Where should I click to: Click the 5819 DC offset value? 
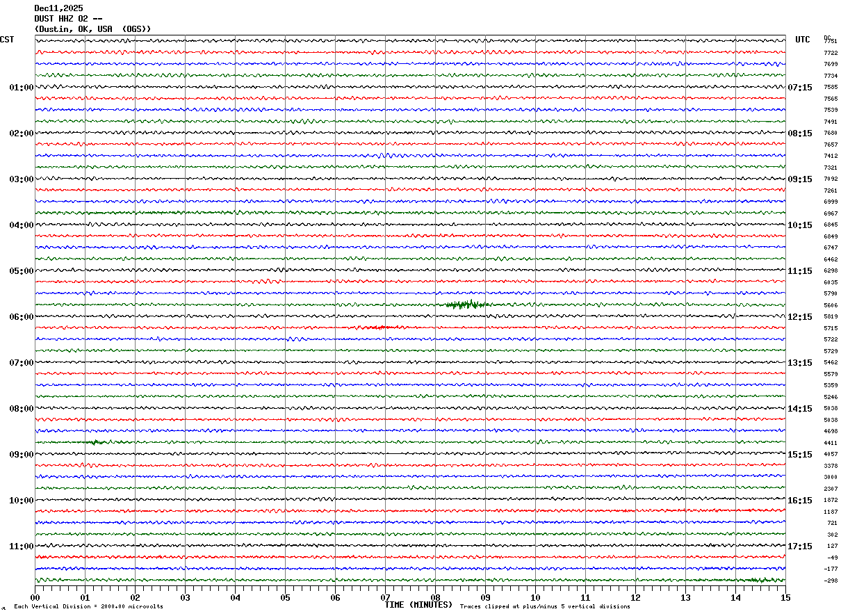(x=831, y=316)
